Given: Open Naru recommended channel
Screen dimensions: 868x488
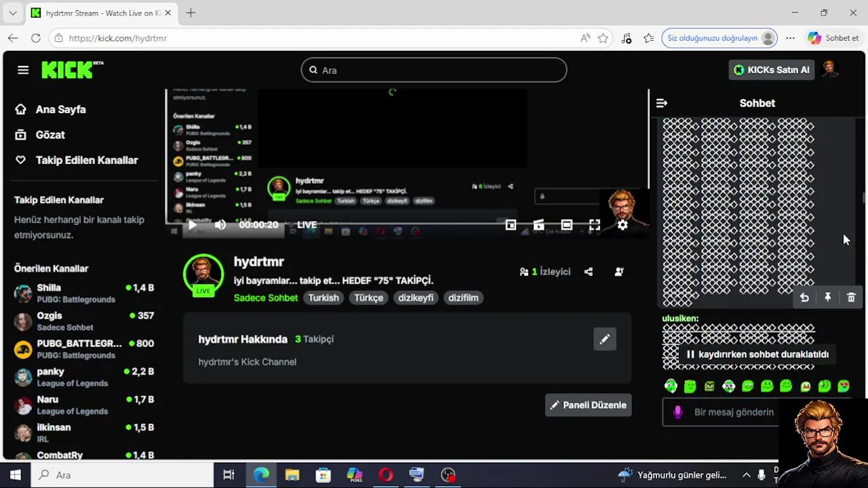Looking at the screenshot, I should click(85, 405).
